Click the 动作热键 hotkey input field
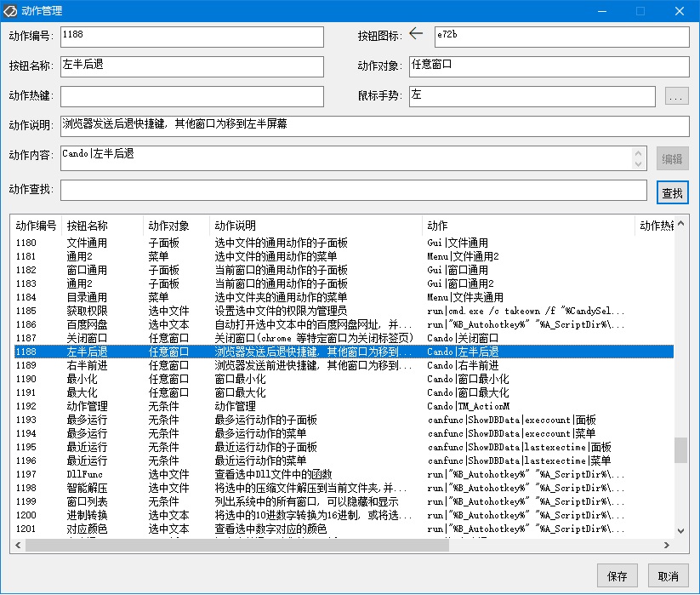This screenshot has width=700, height=595. (192, 96)
